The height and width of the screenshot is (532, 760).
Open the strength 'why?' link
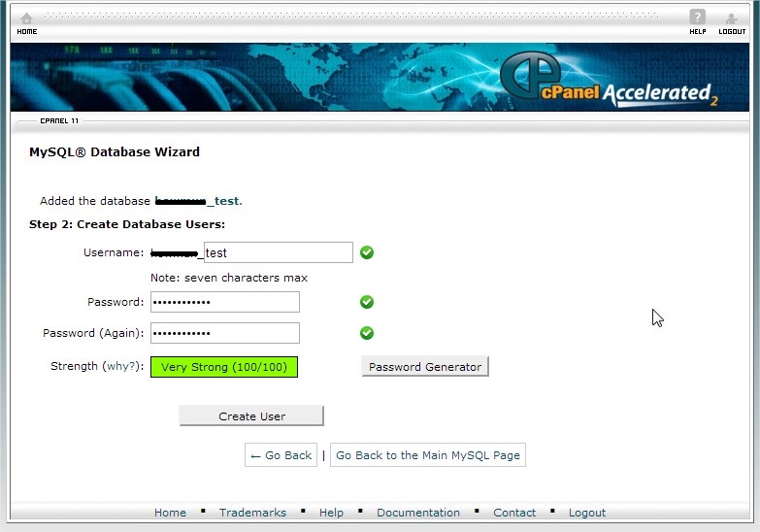click(x=121, y=366)
